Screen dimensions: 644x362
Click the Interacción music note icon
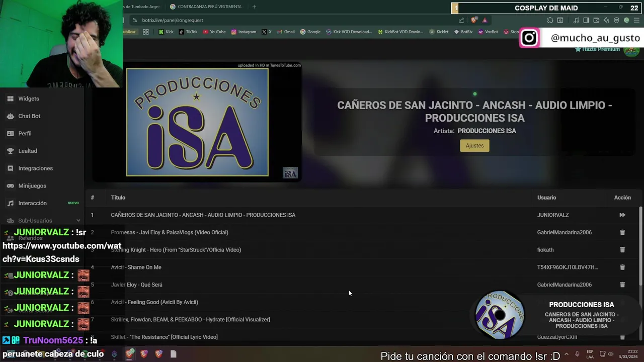click(x=10, y=203)
